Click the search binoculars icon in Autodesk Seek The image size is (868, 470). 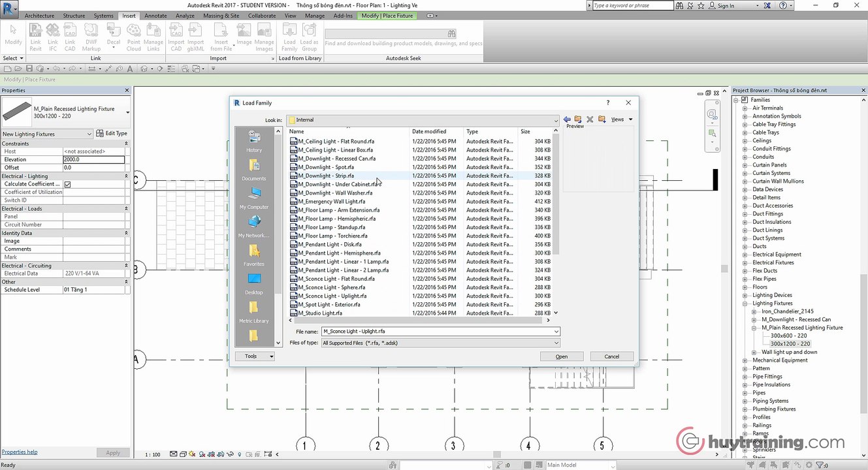coord(451,33)
